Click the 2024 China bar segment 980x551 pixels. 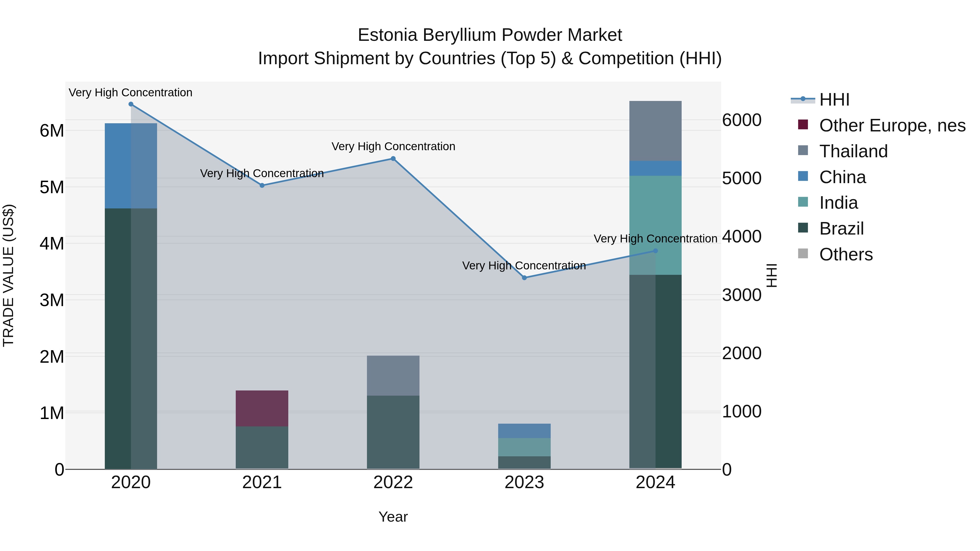click(x=656, y=168)
